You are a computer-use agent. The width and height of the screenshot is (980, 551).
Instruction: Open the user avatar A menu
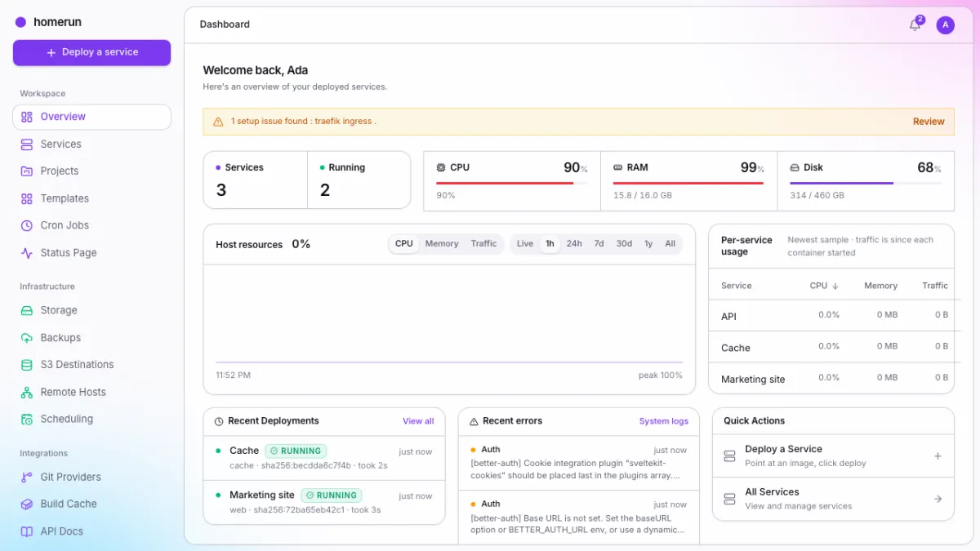coord(945,25)
